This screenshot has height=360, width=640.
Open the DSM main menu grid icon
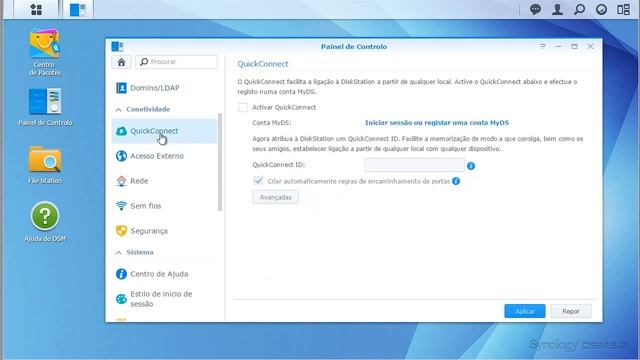tap(36, 9)
